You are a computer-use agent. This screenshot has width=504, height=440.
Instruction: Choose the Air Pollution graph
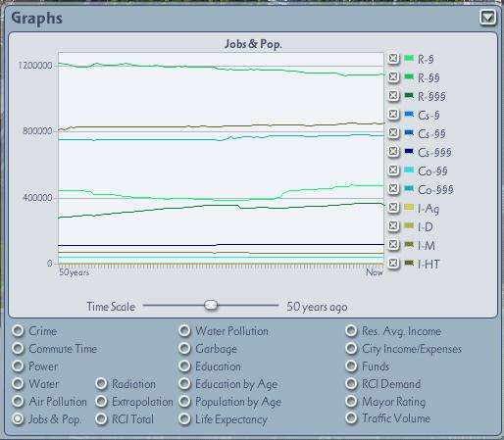tap(18, 401)
